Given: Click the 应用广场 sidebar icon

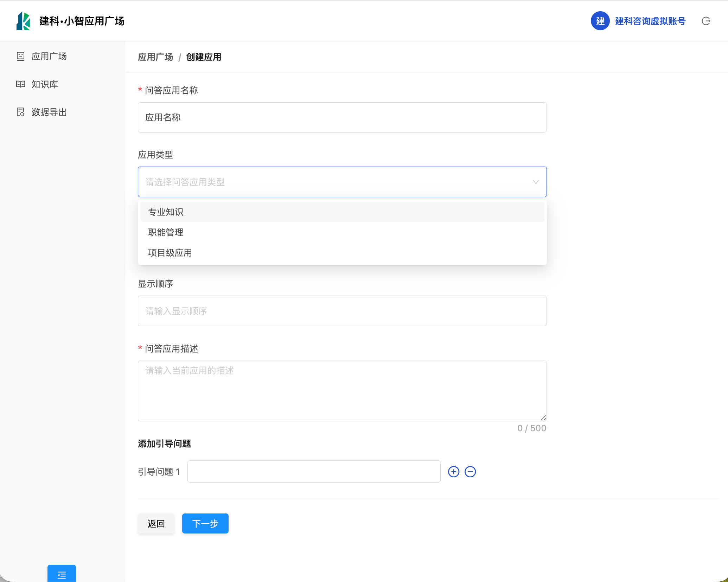Looking at the screenshot, I should 21,56.
